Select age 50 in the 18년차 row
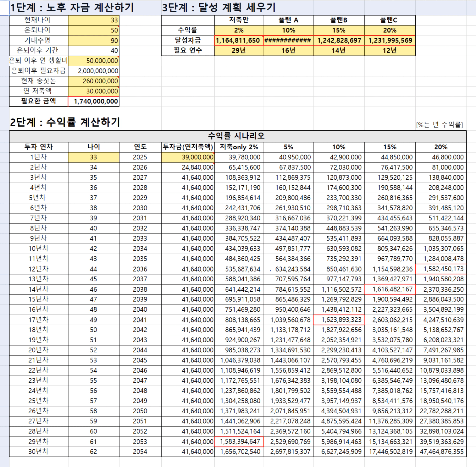476x467 pixels. (93, 330)
